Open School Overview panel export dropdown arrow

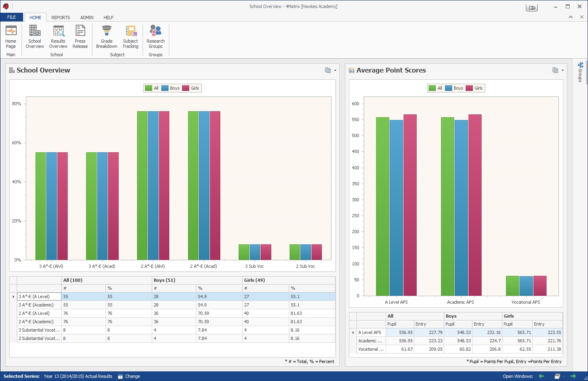[335, 71]
